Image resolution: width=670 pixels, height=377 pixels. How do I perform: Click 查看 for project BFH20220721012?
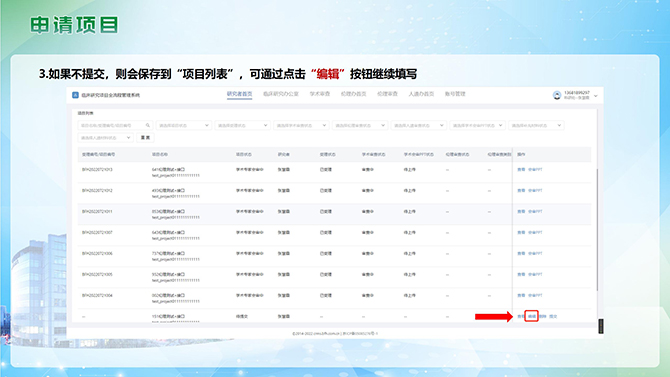[521, 191]
